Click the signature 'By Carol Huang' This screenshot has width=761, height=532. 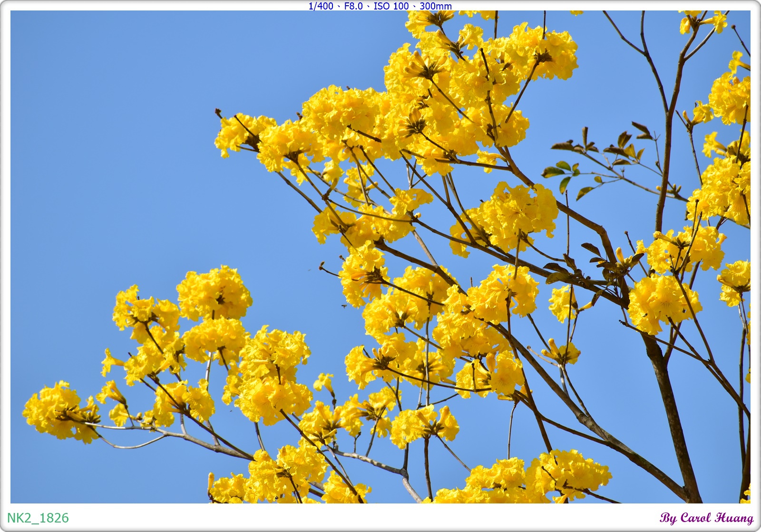(706, 518)
